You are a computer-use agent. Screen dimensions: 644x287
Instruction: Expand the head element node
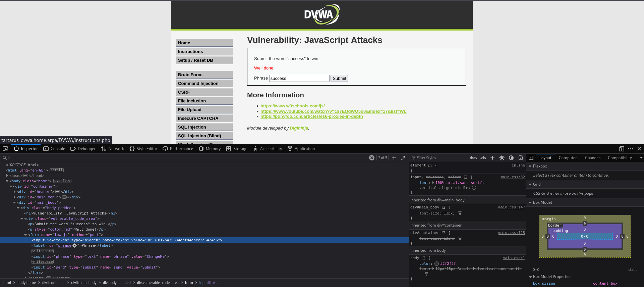click(7, 176)
